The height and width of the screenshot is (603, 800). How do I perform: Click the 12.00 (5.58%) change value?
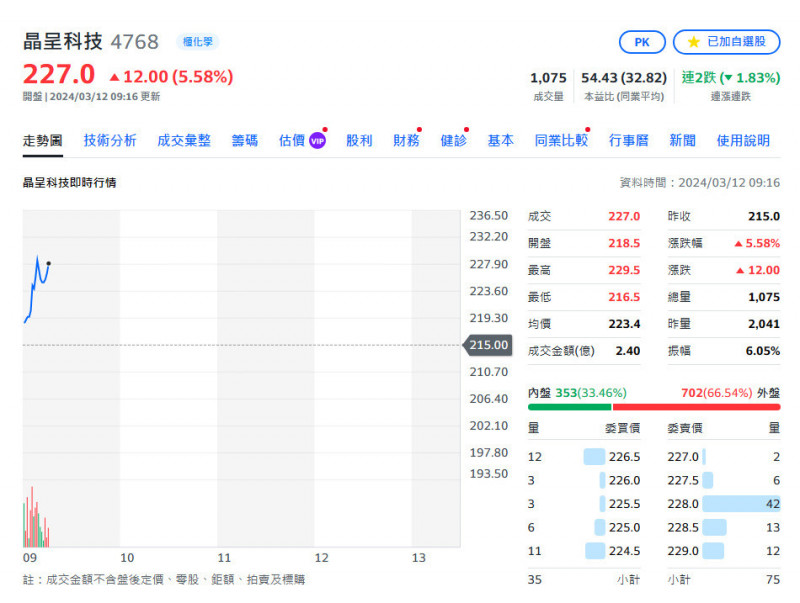178,77
